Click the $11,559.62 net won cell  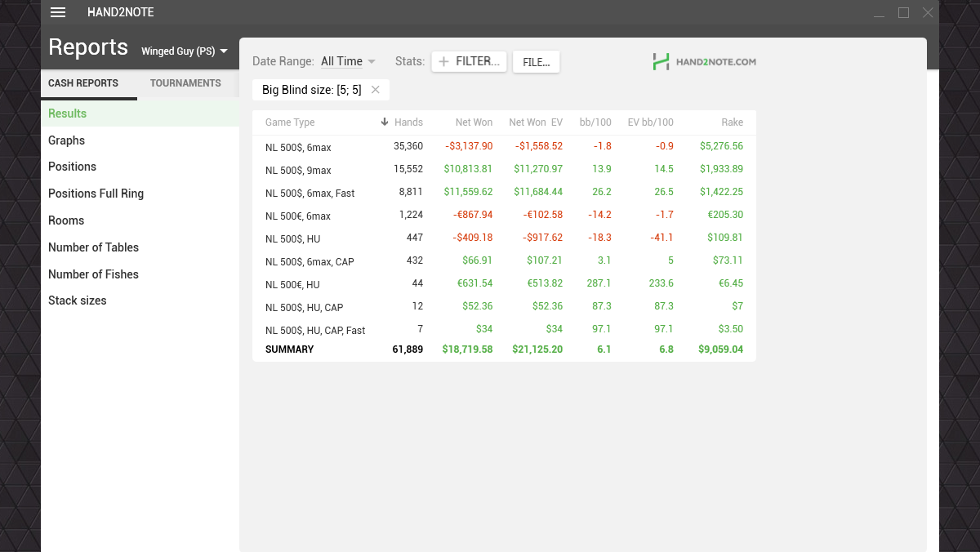[468, 192]
